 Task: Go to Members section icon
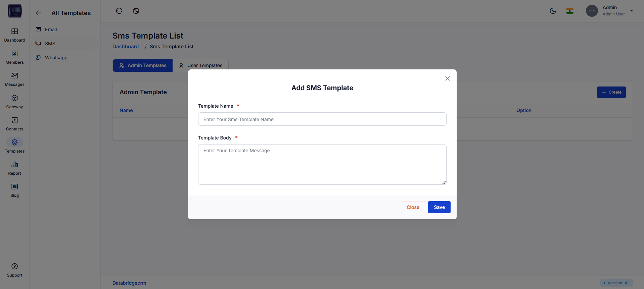14,54
